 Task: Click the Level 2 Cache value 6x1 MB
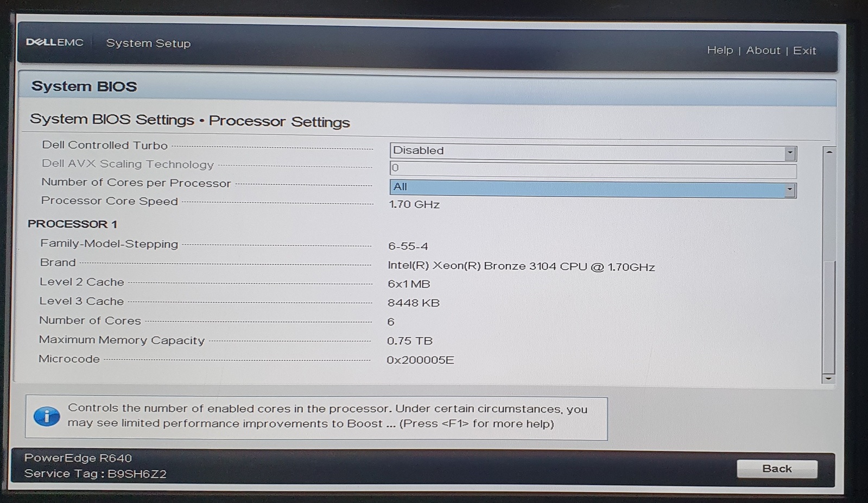click(x=409, y=284)
